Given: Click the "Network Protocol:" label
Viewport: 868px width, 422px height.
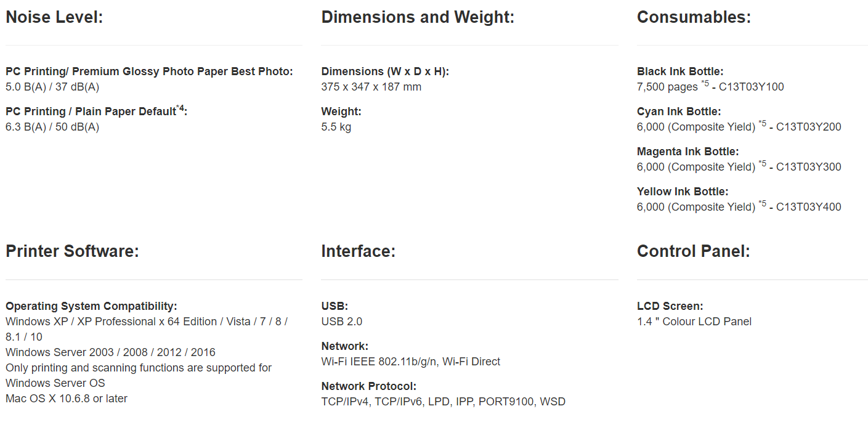Looking at the screenshot, I should tap(369, 386).
